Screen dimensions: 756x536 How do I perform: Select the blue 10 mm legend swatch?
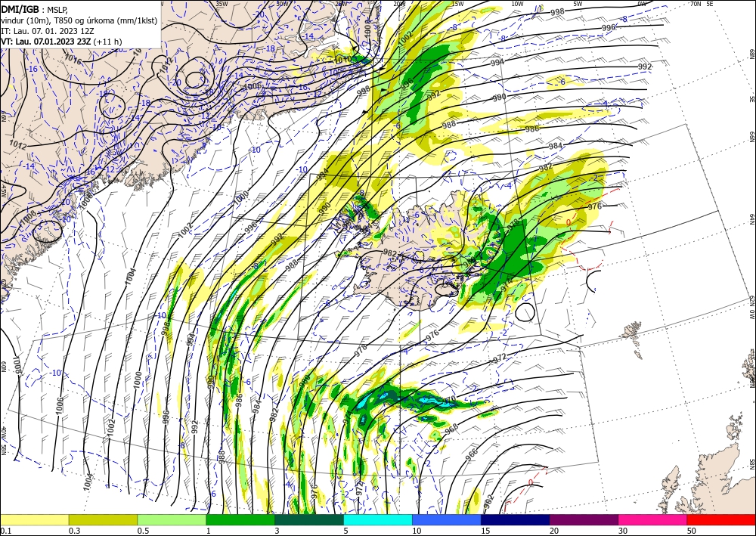click(447, 519)
